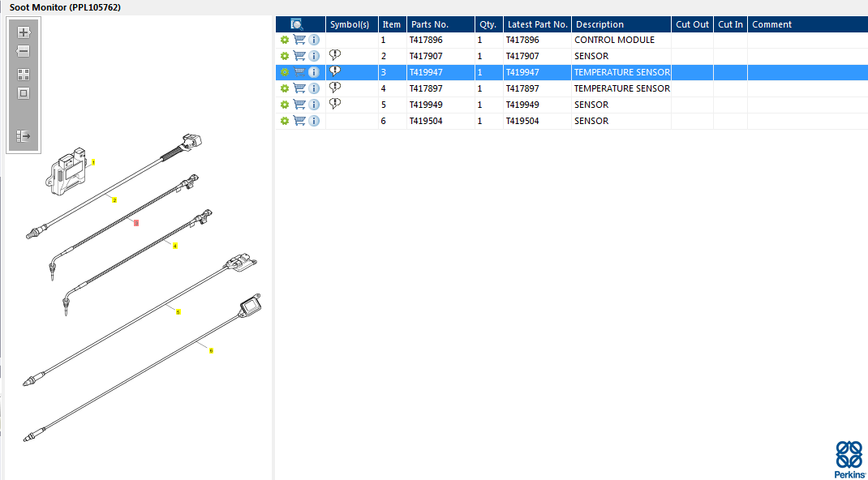Viewport: 868px width, 480px height.
Task: Add T417907 sensor to cart
Action: [x=299, y=56]
